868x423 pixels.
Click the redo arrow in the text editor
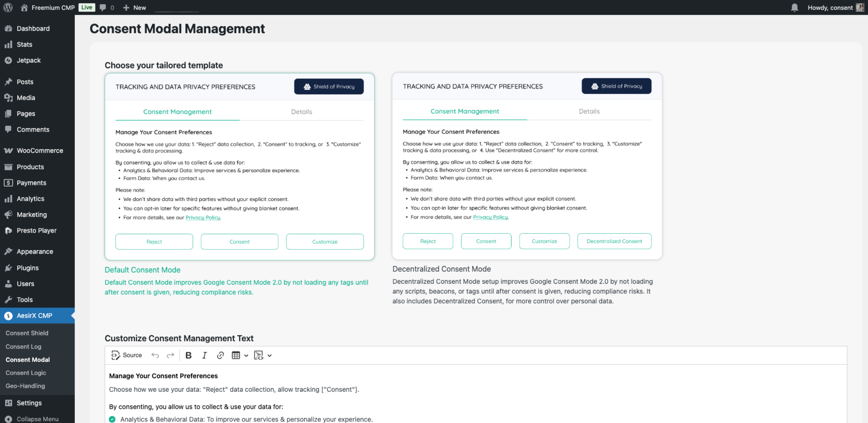[171, 355]
